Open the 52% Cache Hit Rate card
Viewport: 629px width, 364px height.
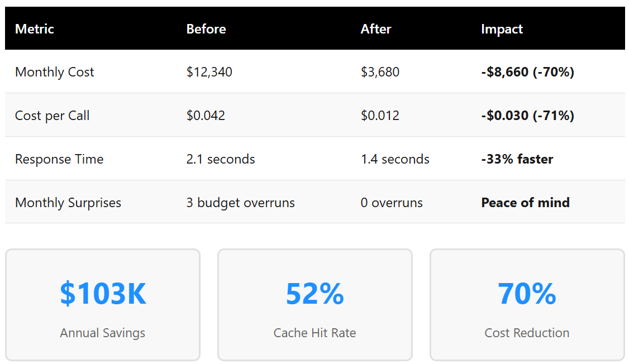pos(315,305)
